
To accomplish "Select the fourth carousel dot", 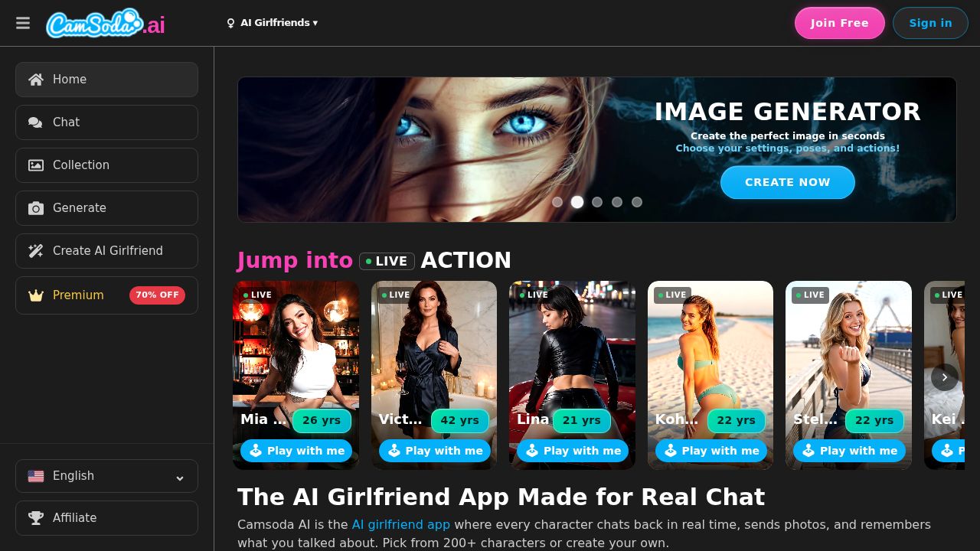I will (x=617, y=202).
